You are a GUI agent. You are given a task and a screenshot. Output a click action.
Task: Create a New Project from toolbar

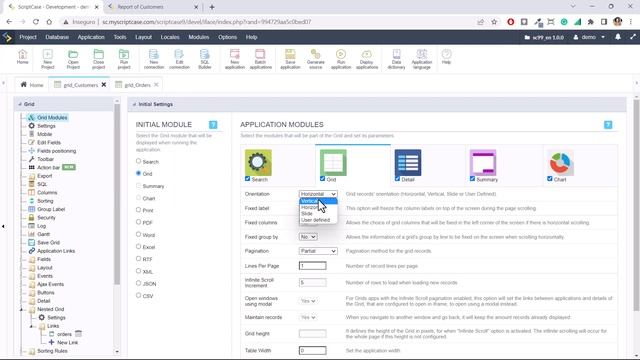tap(48, 59)
